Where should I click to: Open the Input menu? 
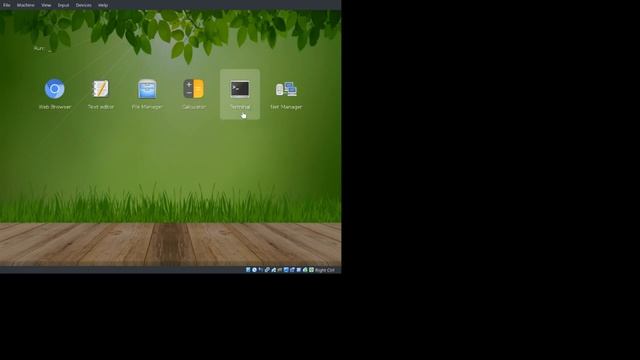63,5
